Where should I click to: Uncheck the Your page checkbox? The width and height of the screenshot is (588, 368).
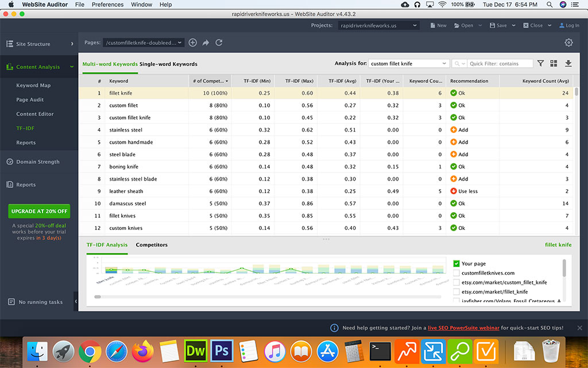pos(456,263)
